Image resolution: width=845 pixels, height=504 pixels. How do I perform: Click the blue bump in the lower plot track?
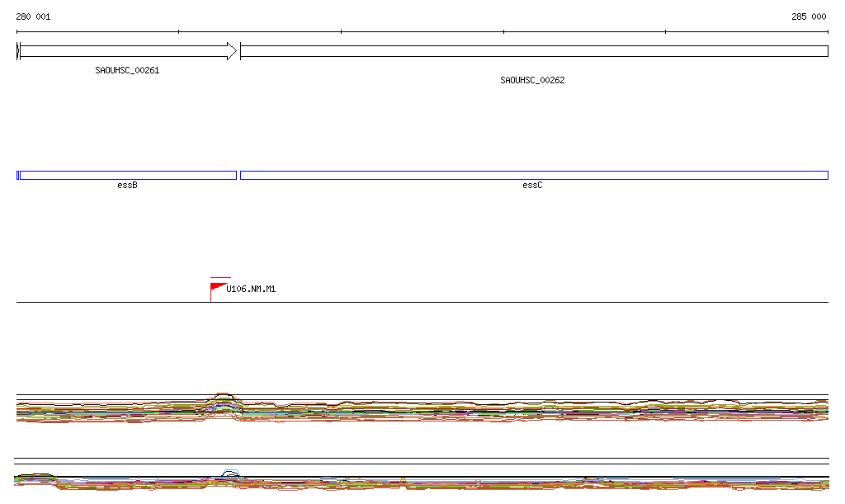(x=230, y=473)
